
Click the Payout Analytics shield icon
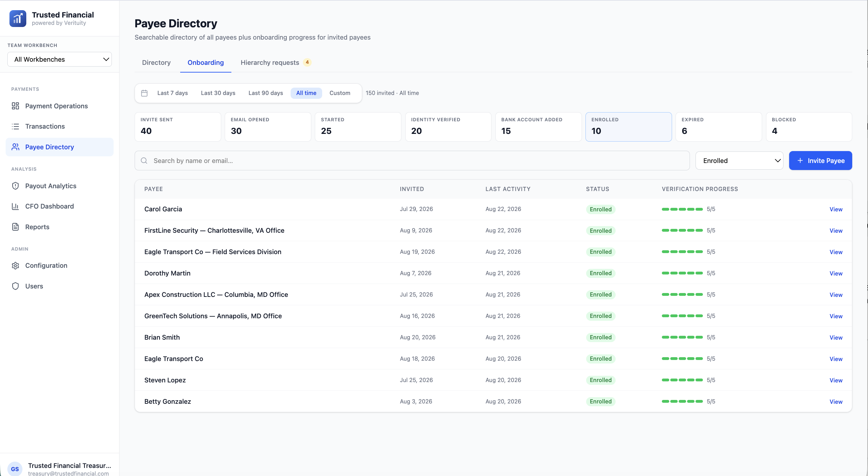[15, 186]
